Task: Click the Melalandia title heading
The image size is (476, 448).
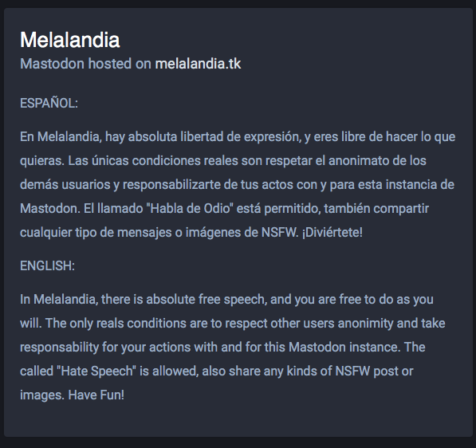Action: (x=70, y=40)
